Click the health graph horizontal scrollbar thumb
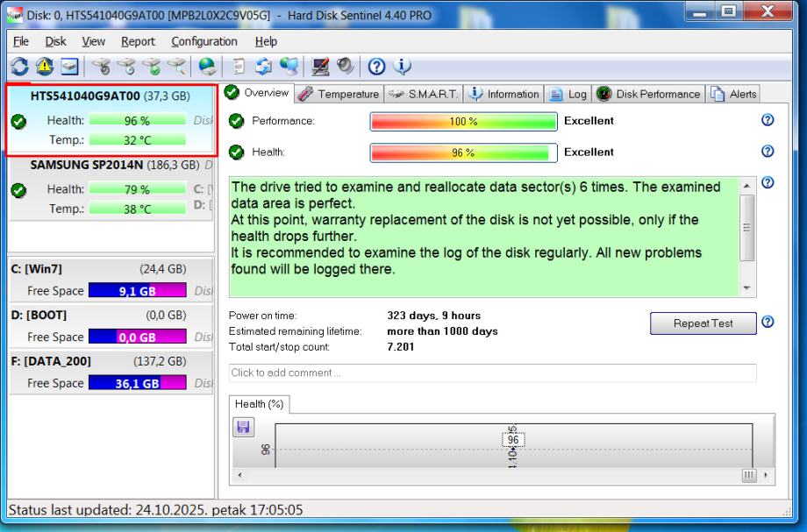Viewport: 807px width, 532px height. (749, 475)
